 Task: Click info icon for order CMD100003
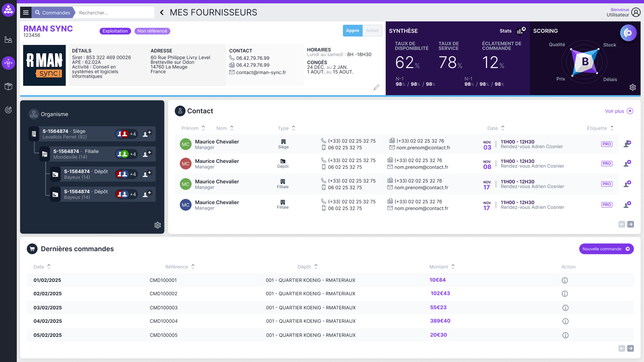click(565, 308)
